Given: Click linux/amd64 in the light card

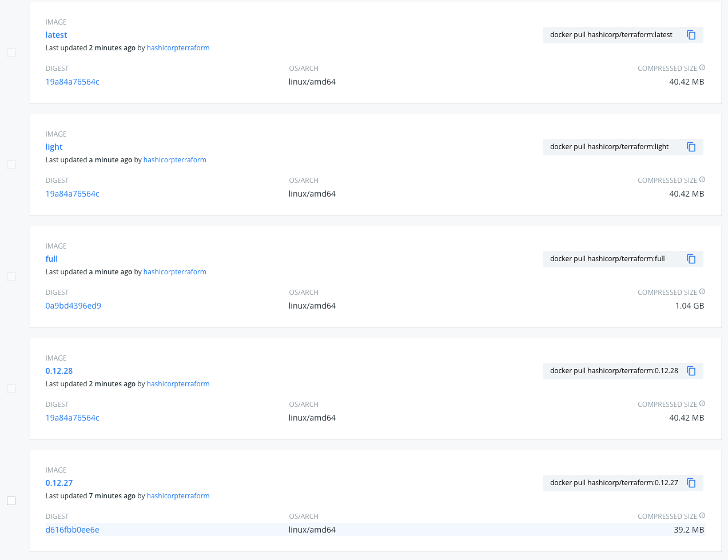Looking at the screenshot, I should click(x=312, y=194).
